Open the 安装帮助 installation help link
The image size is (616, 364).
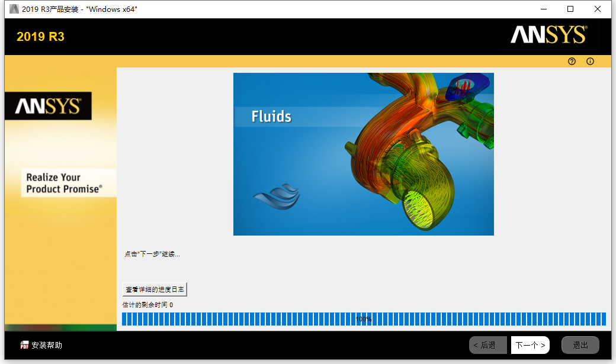(x=47, y=345)
